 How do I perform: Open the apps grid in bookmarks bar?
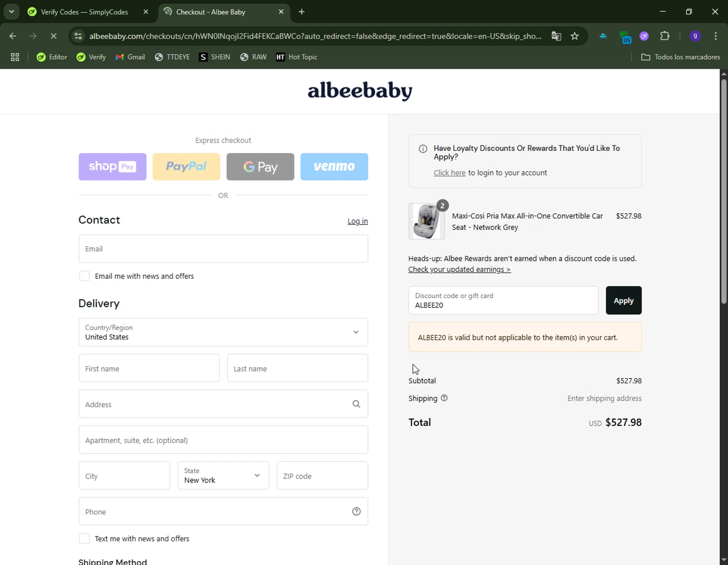pos(15,57)
